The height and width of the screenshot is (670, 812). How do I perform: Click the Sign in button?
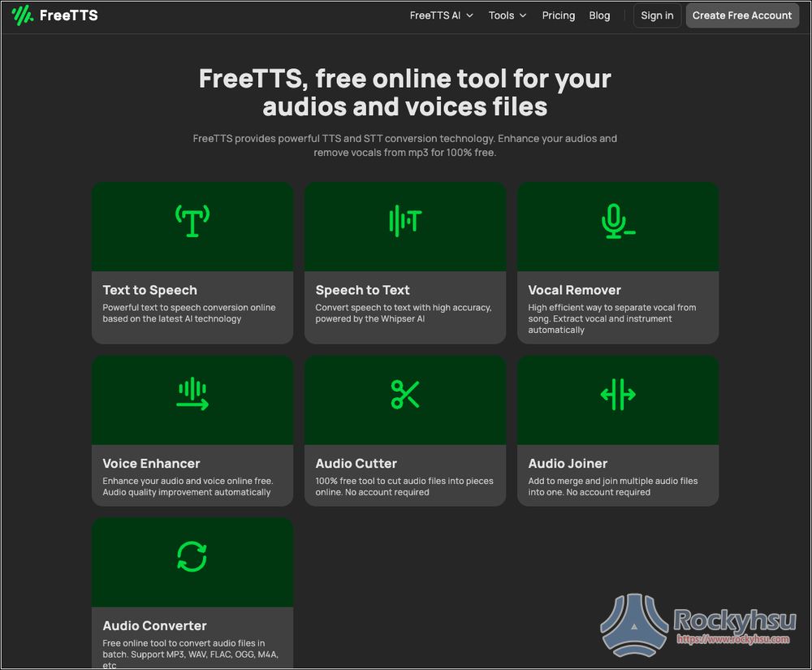click(657, 15)
